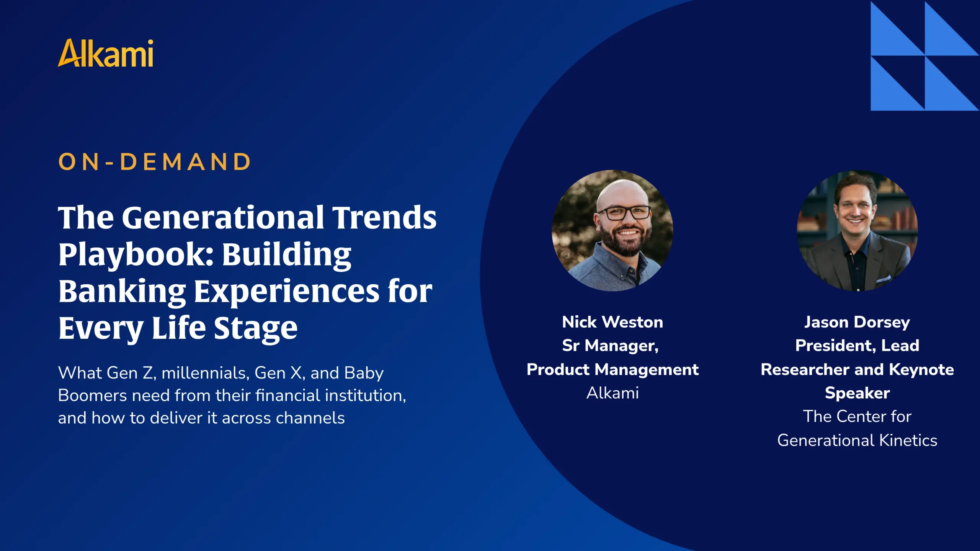Click 'Sr Manager, Product Management' title text
This screenshot has height=551, width=980.
(x=612, y=357)
